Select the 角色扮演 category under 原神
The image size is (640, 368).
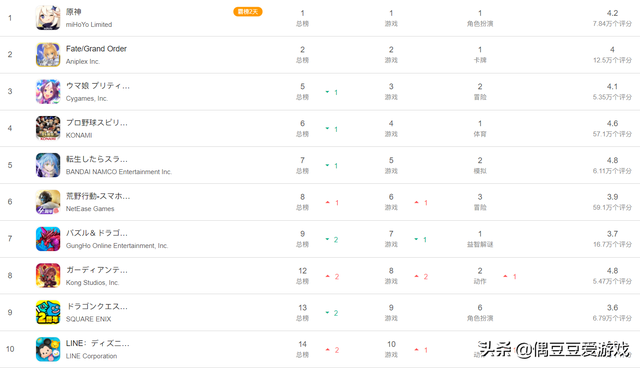(480, 24)
